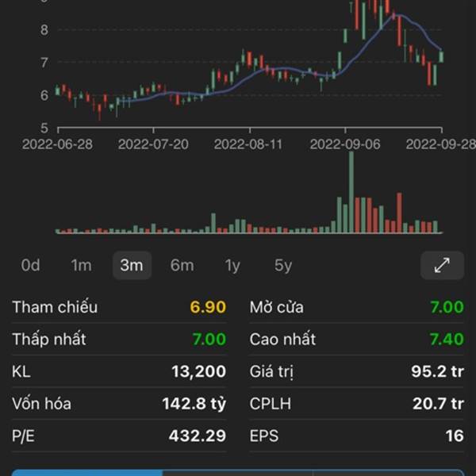This screenshot has height=476, width=476.
Task: Click the price axis label 6
Action: 44,95
